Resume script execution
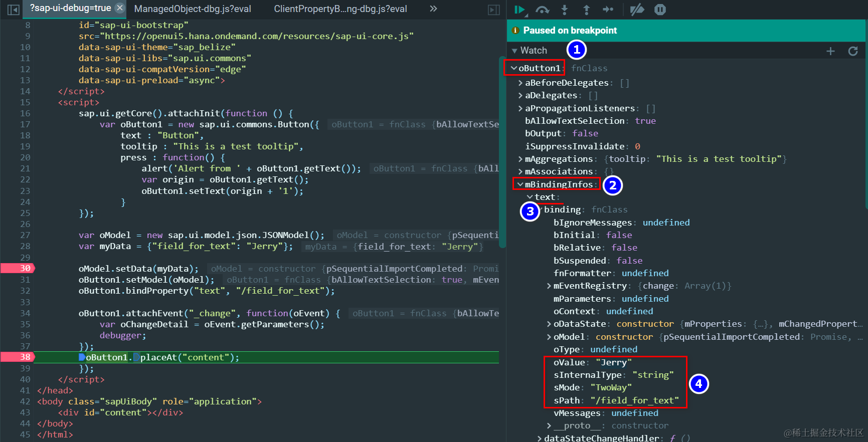 tap(519, 10)
